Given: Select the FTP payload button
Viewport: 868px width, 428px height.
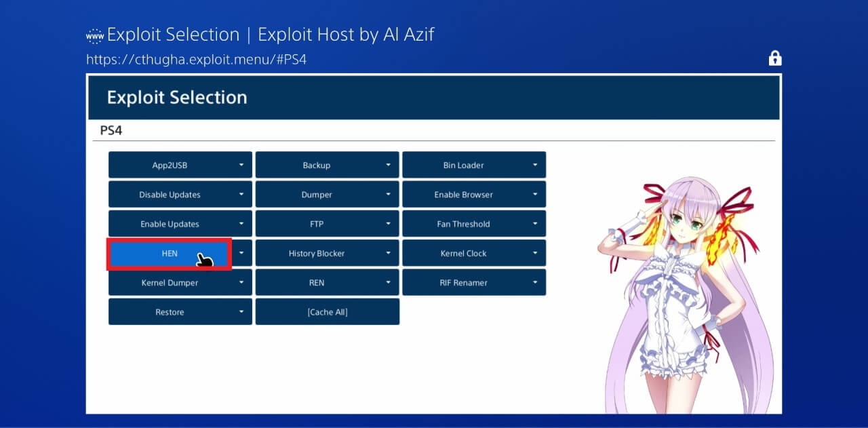Looking at the screenshot, I should pyautogui.click(x=316, y=224).
